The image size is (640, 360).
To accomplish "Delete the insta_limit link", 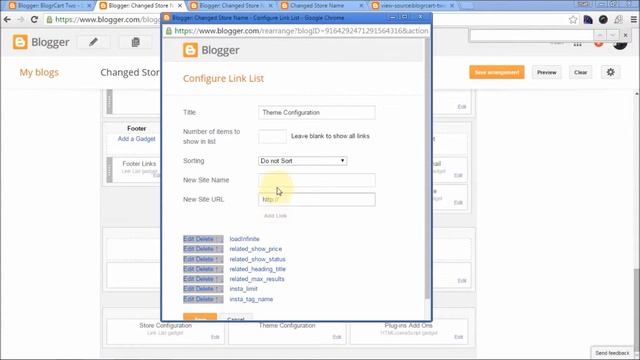I will coord(204,289).
